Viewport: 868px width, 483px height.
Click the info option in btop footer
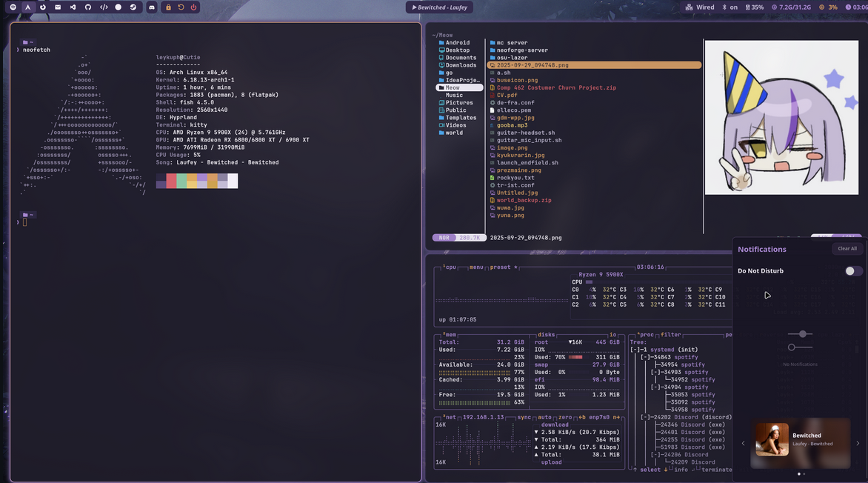coord(681,470)
